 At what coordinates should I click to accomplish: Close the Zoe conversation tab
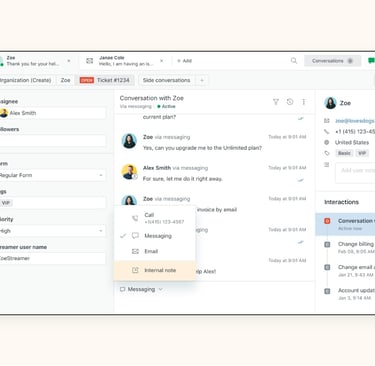tap(69, 61)
